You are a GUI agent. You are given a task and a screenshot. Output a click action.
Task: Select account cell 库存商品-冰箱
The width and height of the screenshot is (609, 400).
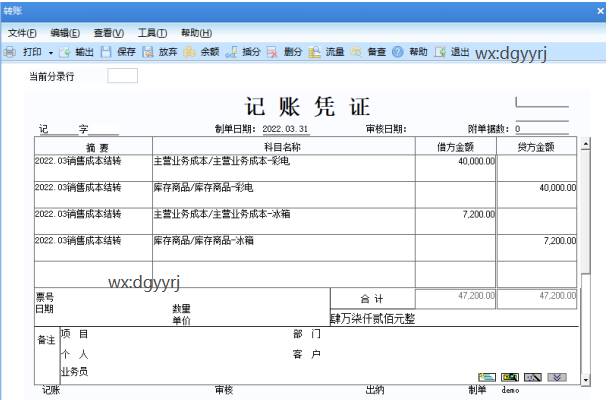(284, 248)
